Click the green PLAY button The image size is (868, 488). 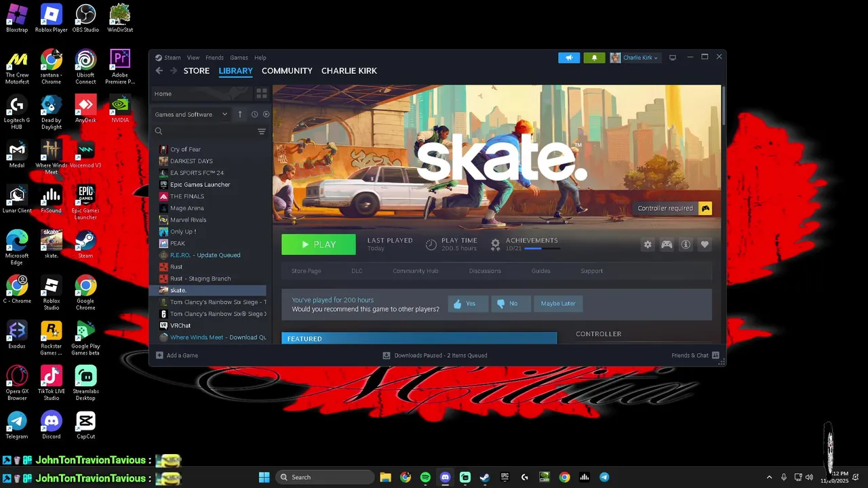coord(319,245)
